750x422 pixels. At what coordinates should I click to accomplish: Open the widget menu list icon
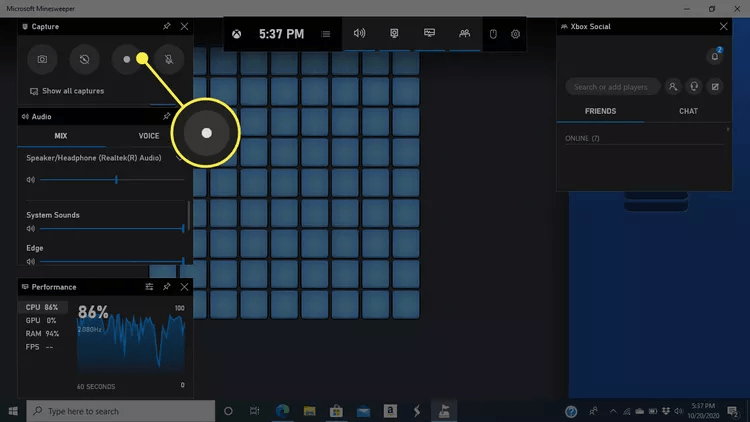click(325, 34)
